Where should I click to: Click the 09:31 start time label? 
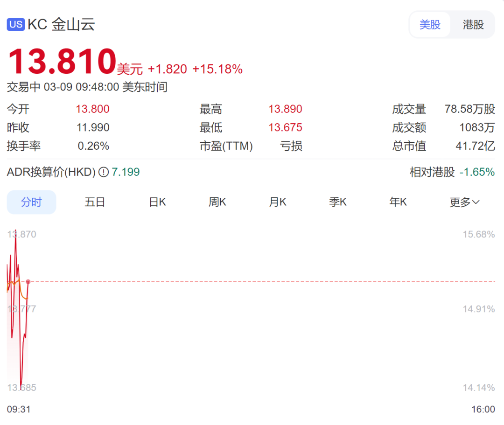pyautogui.click(x=19, y=409)
